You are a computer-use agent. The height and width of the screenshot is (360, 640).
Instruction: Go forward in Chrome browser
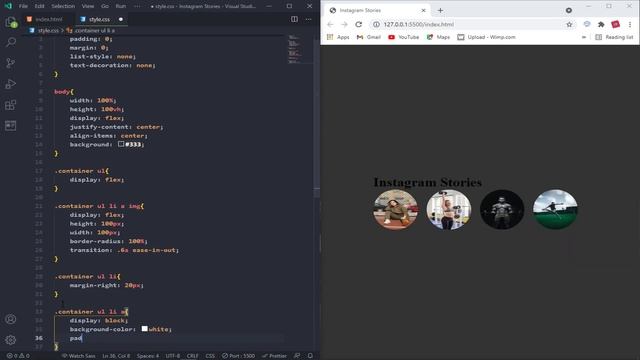point(344,24)
